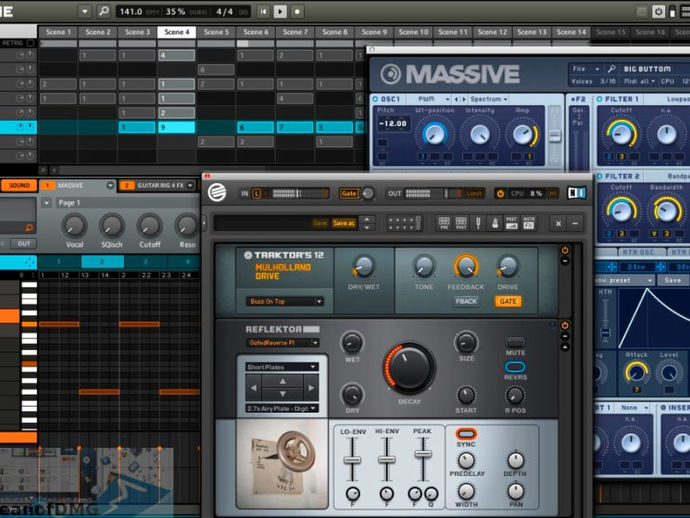Click the Play button in Maschine transport

coord(280,12)
